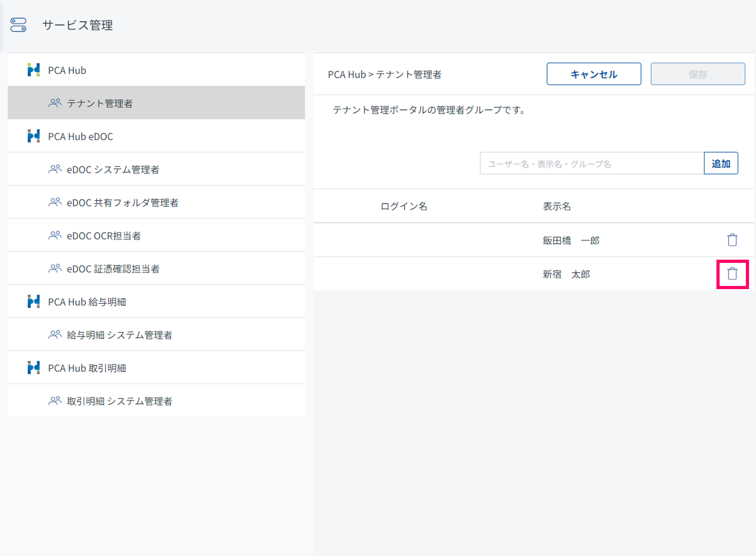Select テナント管理者 in the sidebar
756x556 pixels.
point(100,103)
